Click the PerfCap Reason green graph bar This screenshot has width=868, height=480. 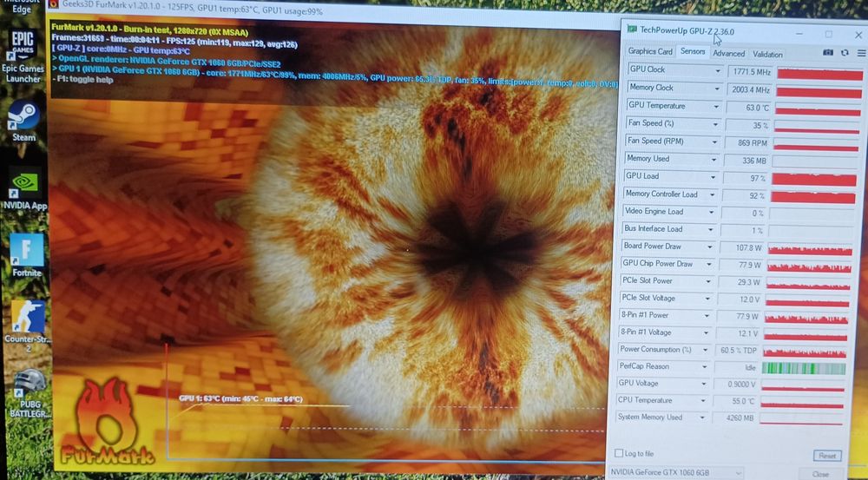click(x=804, y=368)
